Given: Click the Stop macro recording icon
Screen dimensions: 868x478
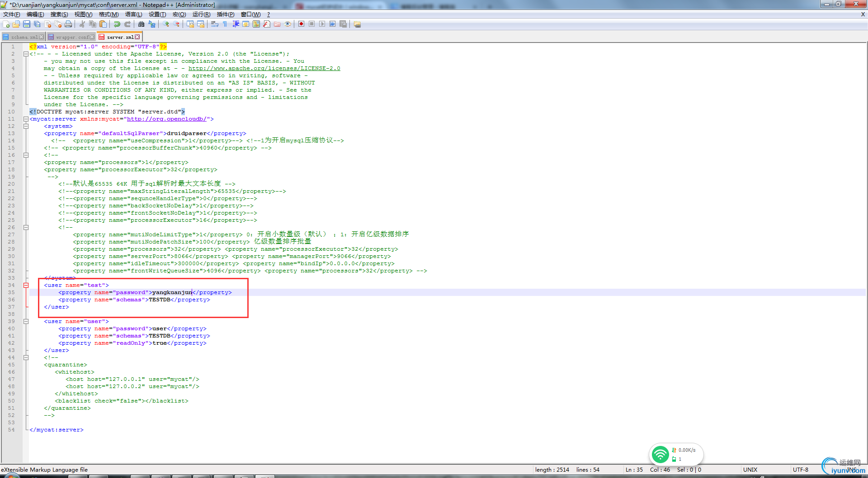Looking at the screenshot, I should [312, 24].
